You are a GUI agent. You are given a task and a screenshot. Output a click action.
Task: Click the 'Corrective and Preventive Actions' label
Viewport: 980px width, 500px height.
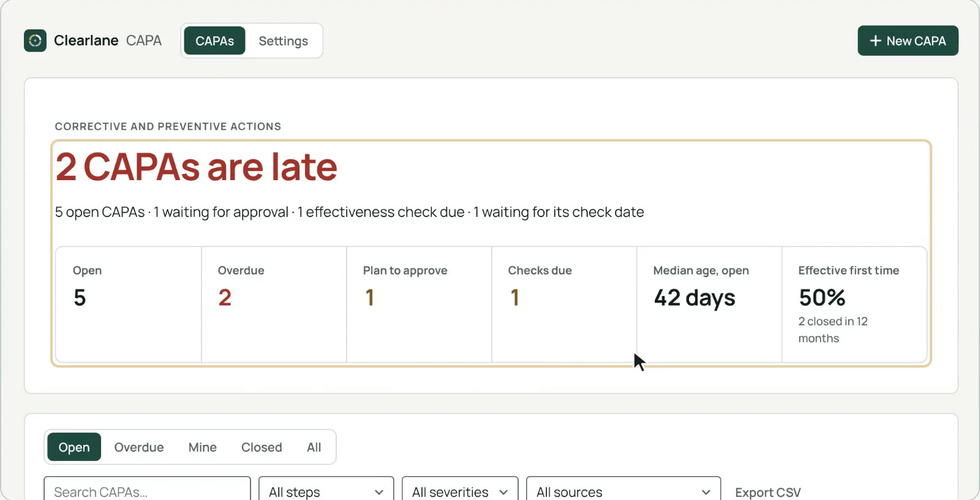(168, 126)
